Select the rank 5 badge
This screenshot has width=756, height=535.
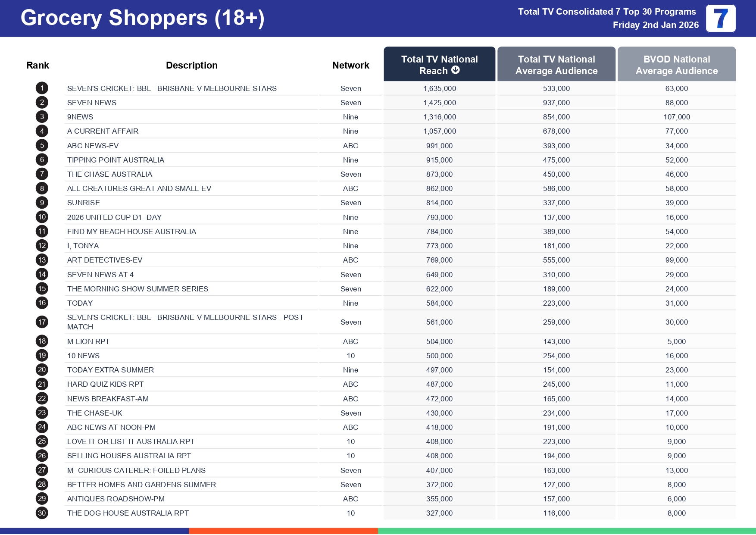tap(42, 146)
